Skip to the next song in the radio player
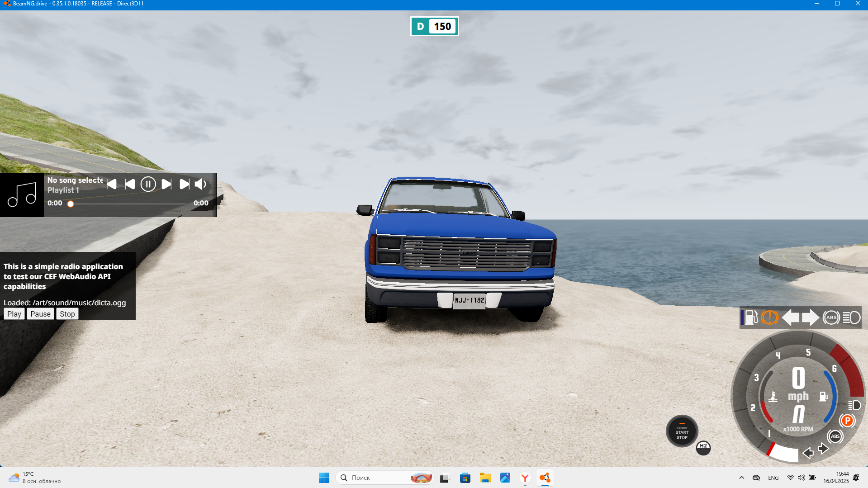 pos(166,184)
